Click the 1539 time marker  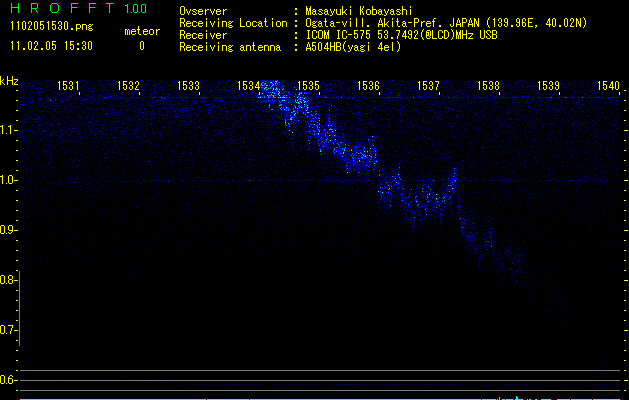[x=548, y=85]
